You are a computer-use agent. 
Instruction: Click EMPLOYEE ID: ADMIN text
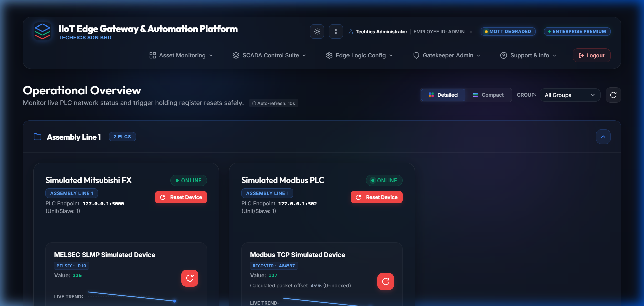tap(439, 32)
